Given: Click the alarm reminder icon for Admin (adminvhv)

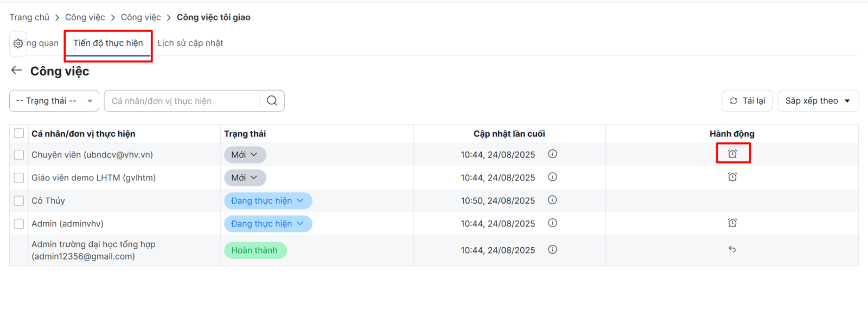Looking at the screenshot, I should (732, 223).
